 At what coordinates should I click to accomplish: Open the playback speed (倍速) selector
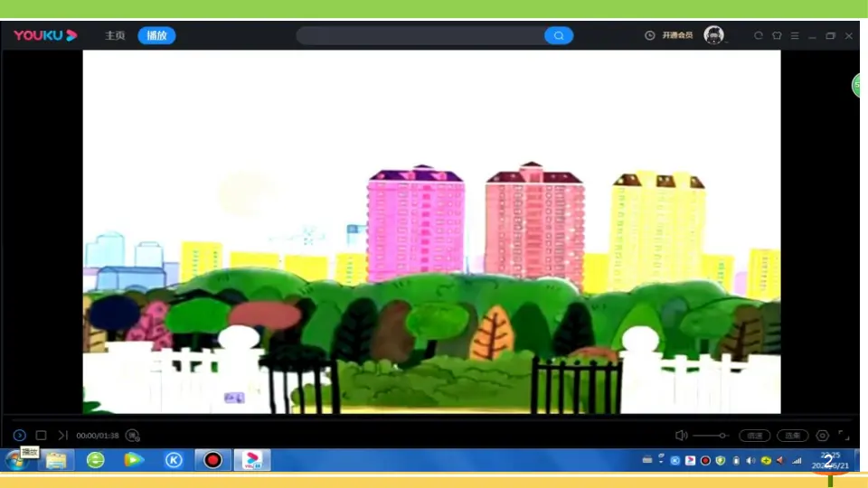tap(754, 436)
